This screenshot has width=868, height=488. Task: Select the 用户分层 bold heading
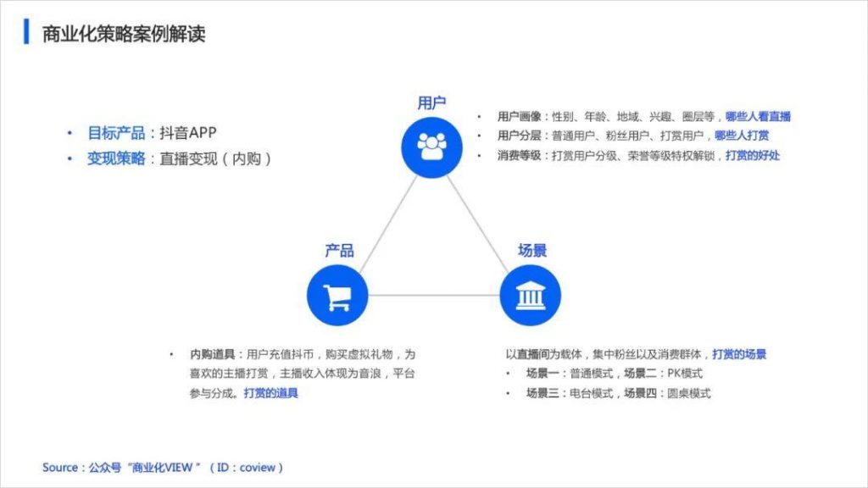(x=520, y=136)
